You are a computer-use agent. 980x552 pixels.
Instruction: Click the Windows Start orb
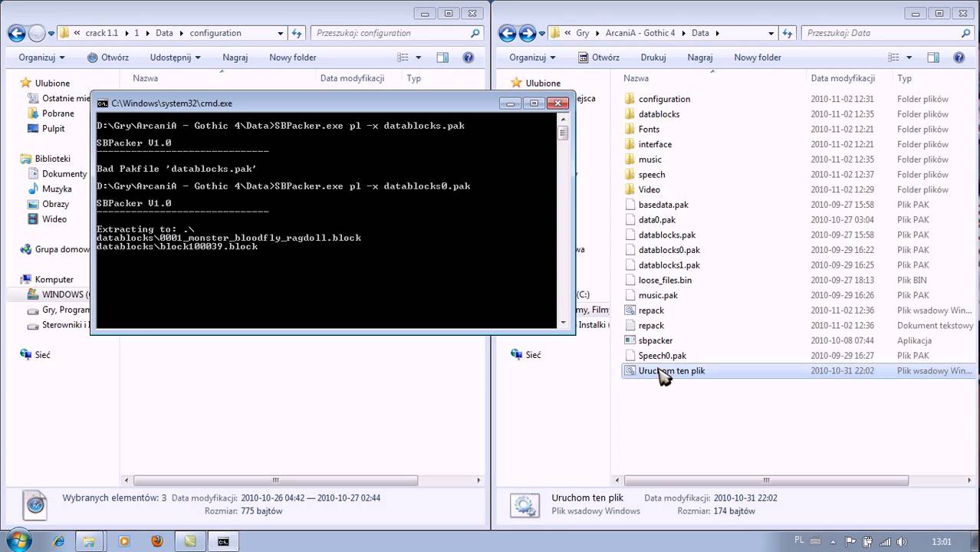[18, 540]
